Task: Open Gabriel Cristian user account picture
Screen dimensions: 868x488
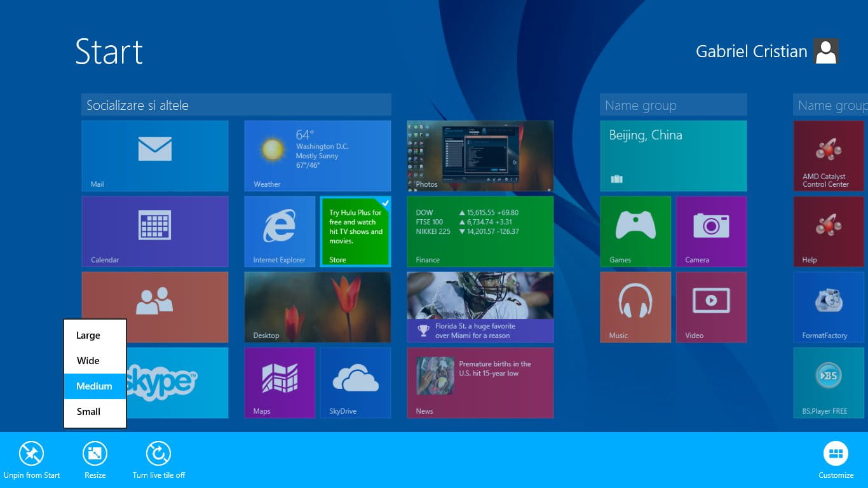Action: pyautogui.click(x=826, y=51)
